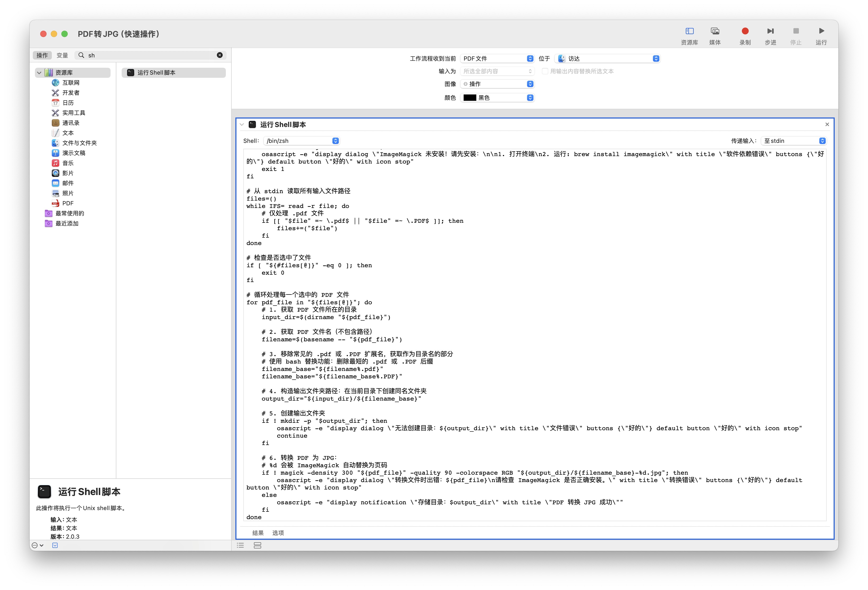Open the Shell /bin/zsh dropdown
868x590 pixels.
(x=301, y=140)
